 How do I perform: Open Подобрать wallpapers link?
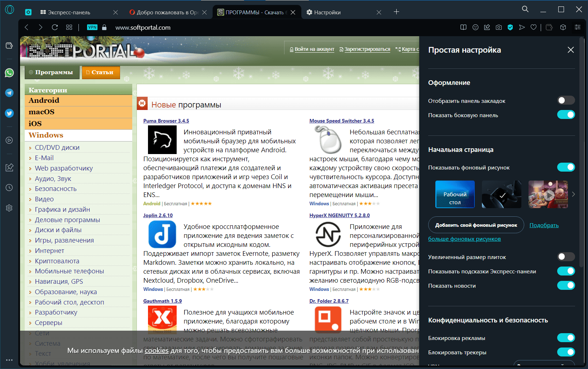(x=544, y=225)
